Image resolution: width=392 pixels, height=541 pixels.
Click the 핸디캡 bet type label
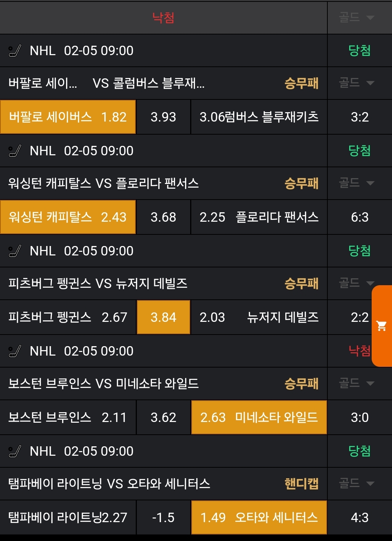tap(301, 484)
